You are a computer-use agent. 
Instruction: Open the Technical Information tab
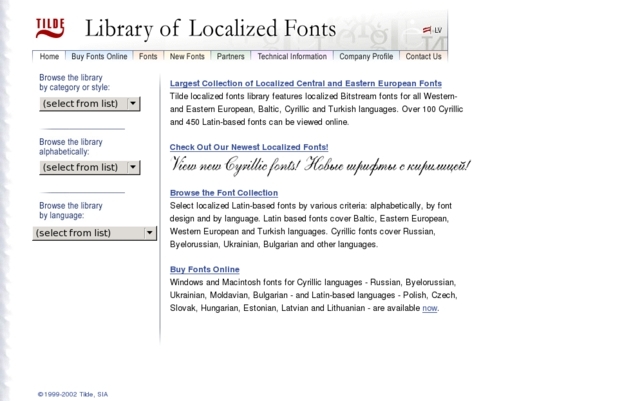coord(291,57)
